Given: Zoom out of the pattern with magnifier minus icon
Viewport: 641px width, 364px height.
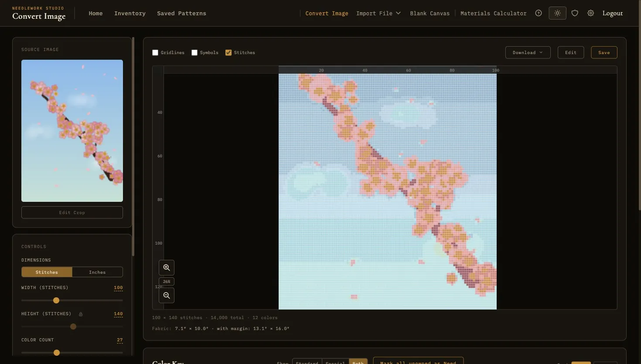Looking at the screenshot, I should pyautogui.click(x=166, y=295).
